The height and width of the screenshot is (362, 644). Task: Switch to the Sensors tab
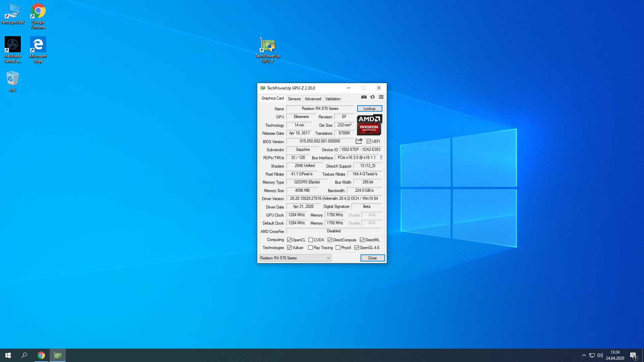(294, 99)
